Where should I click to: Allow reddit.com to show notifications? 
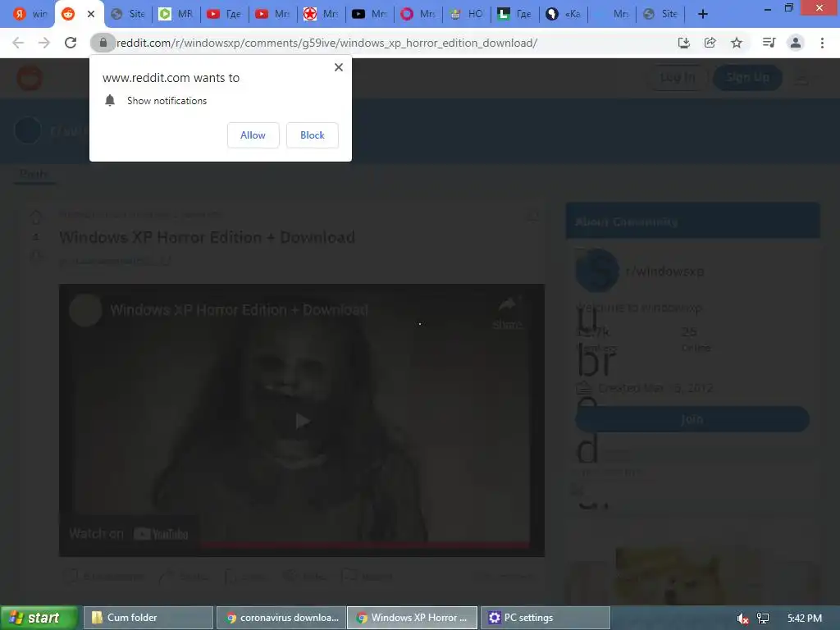(x=253, y=135)
